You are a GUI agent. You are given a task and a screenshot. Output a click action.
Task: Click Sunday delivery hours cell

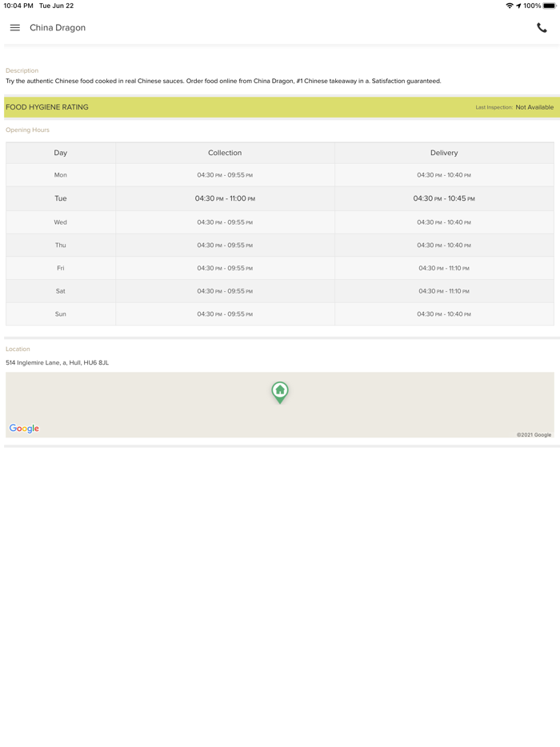click(444, 314)
